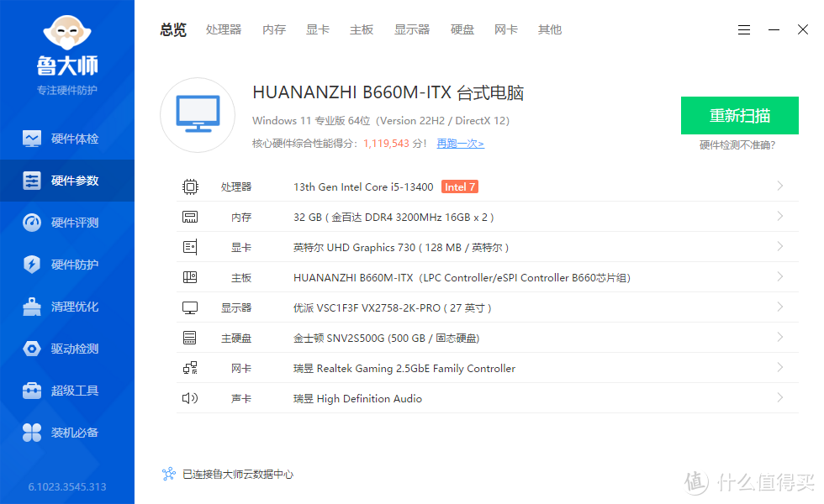Open 清理优化 cleanup section

(x=67, y=307)
